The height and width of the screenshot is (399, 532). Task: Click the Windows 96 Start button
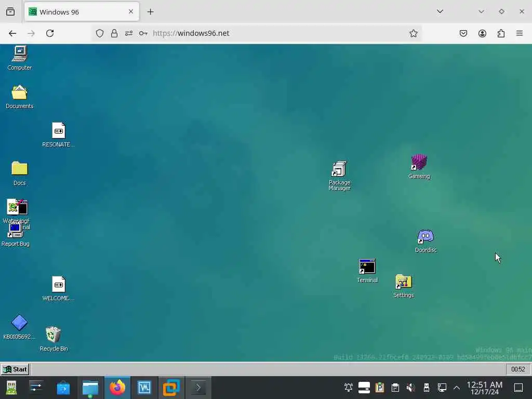(15, 369)
